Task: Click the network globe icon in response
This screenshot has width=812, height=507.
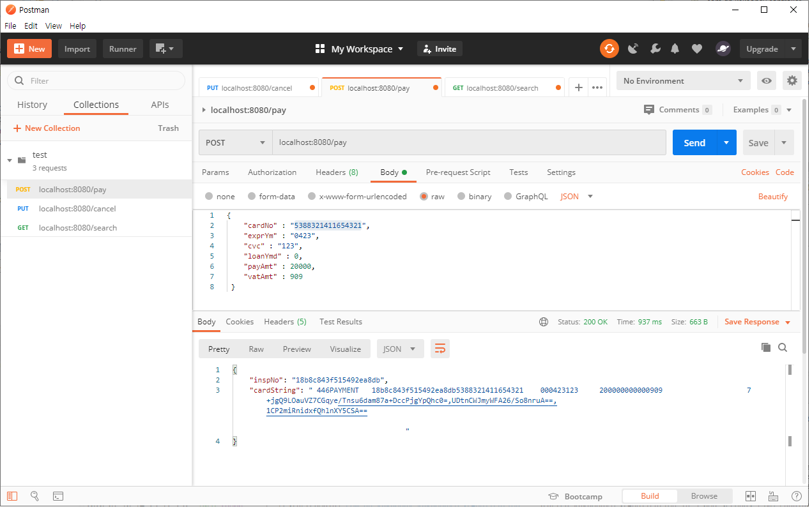Action: [544, 322]
